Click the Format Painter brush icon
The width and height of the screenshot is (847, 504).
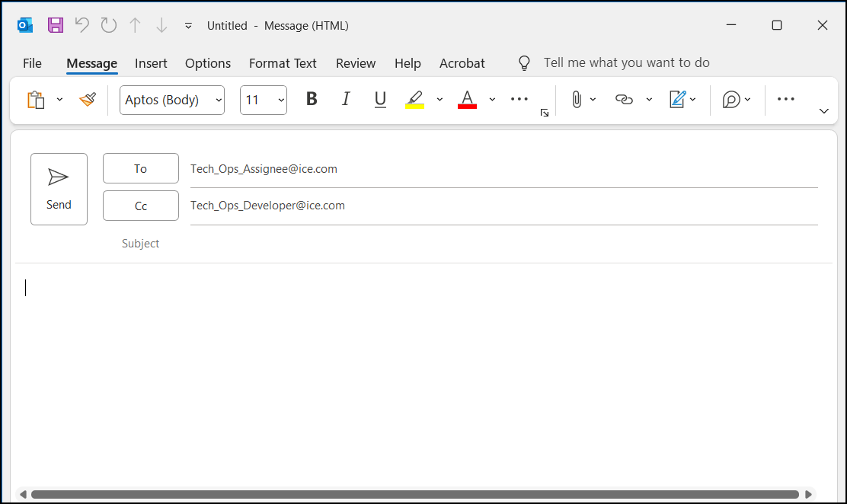point(88,100)
